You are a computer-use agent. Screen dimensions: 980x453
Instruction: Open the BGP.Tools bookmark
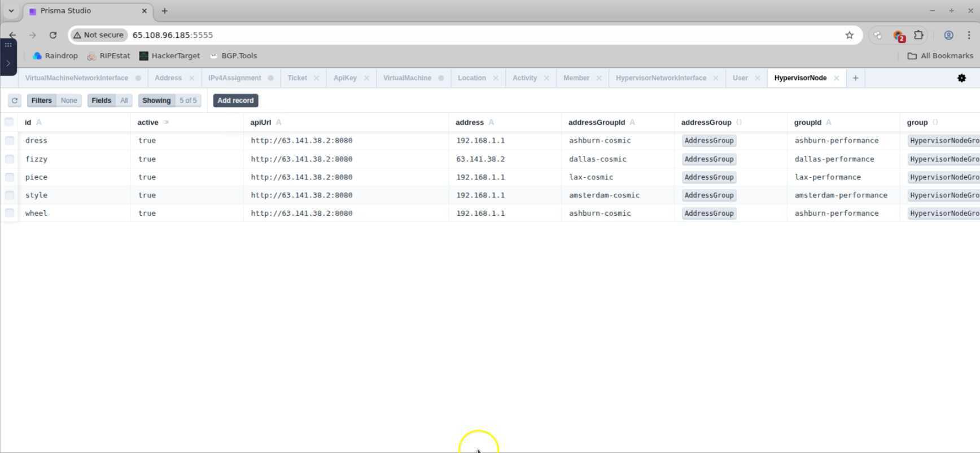pyautogui.click(x=234, y=56)
